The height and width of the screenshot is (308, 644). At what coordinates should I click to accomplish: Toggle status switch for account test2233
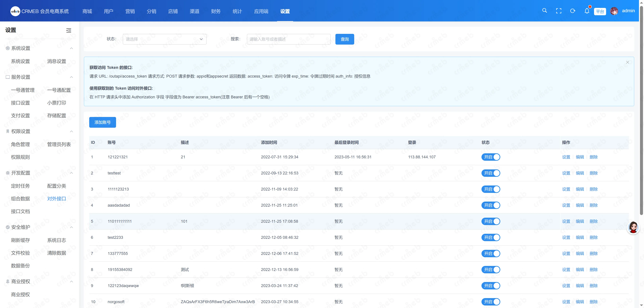click(491, 238)
